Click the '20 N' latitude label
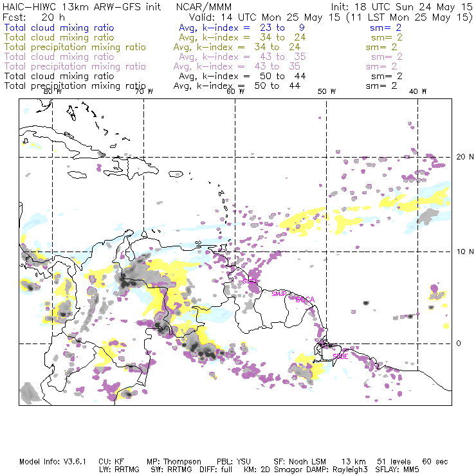 [465, 157]
